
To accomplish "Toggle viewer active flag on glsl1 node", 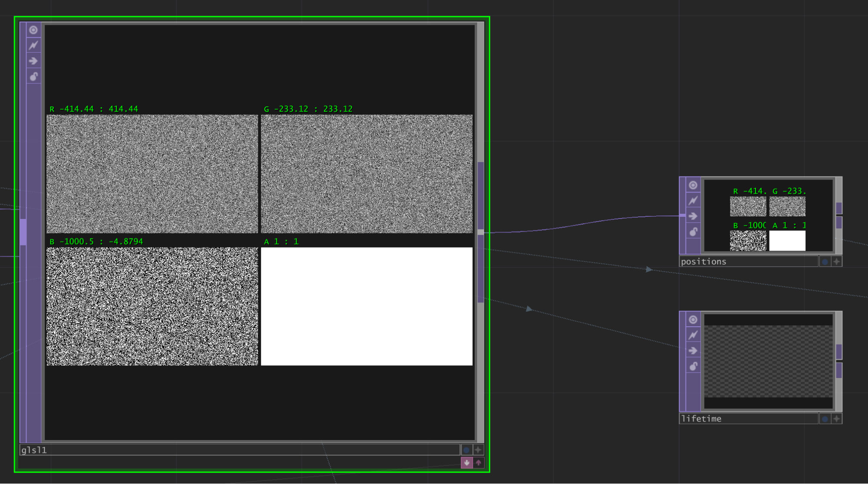I will [33, 30].
